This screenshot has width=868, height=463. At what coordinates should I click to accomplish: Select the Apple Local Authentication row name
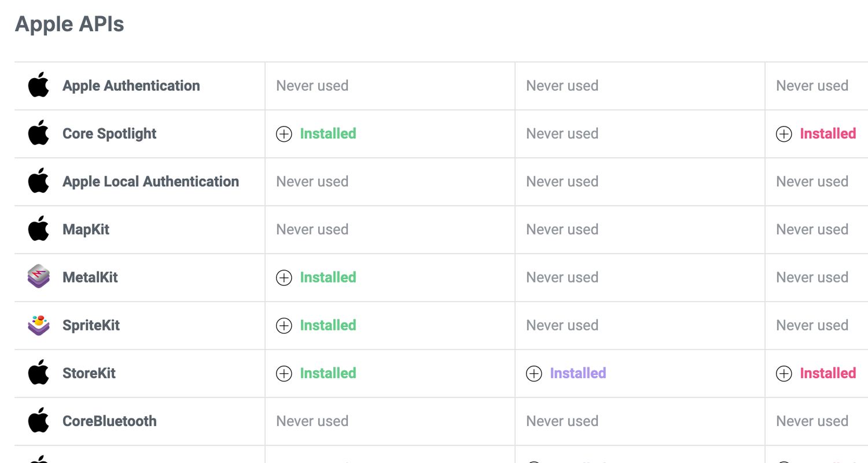[x=150, y=182]
